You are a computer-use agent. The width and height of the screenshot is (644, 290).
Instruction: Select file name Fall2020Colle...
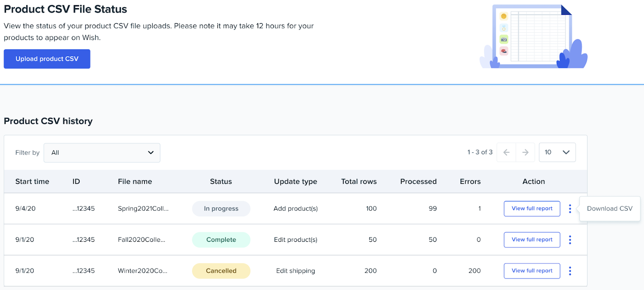(x=141, y=240)
